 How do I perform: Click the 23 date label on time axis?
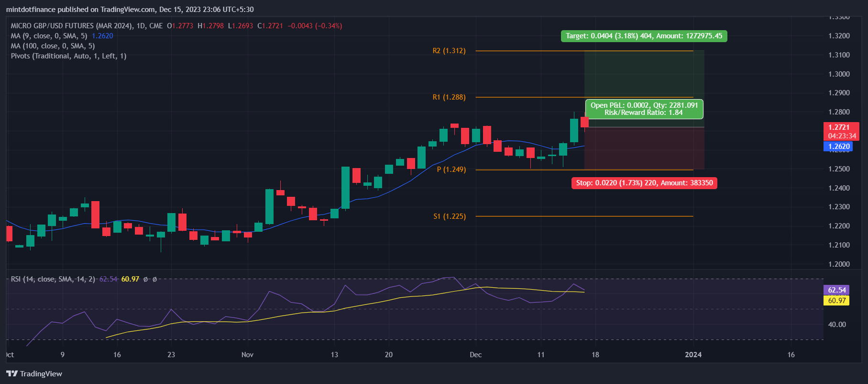[171, 355]
